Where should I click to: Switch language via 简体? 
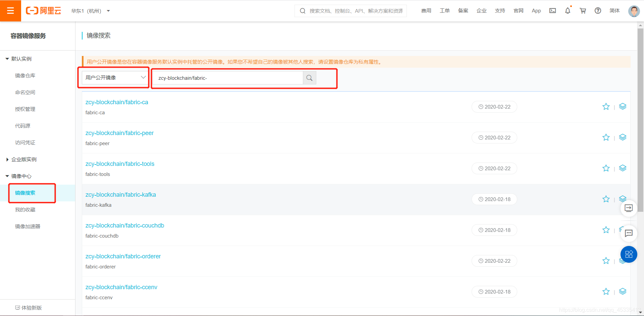coord(614,11)
